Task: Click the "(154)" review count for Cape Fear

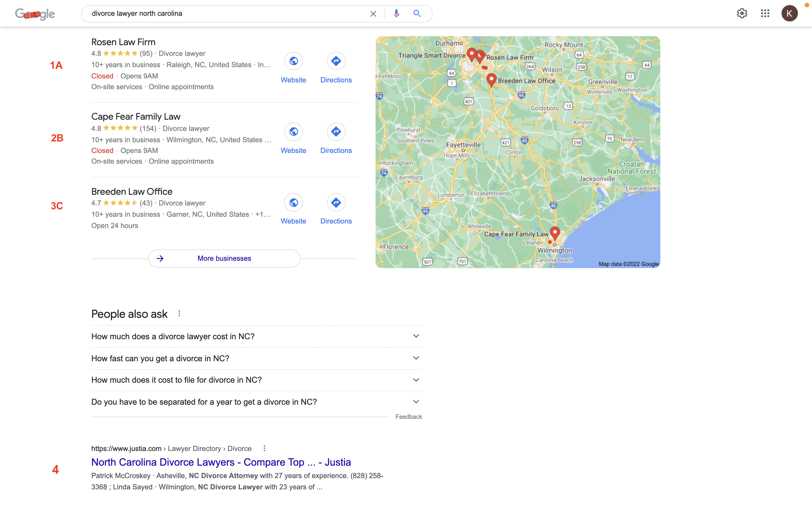Action: click(x=148, y=128)
